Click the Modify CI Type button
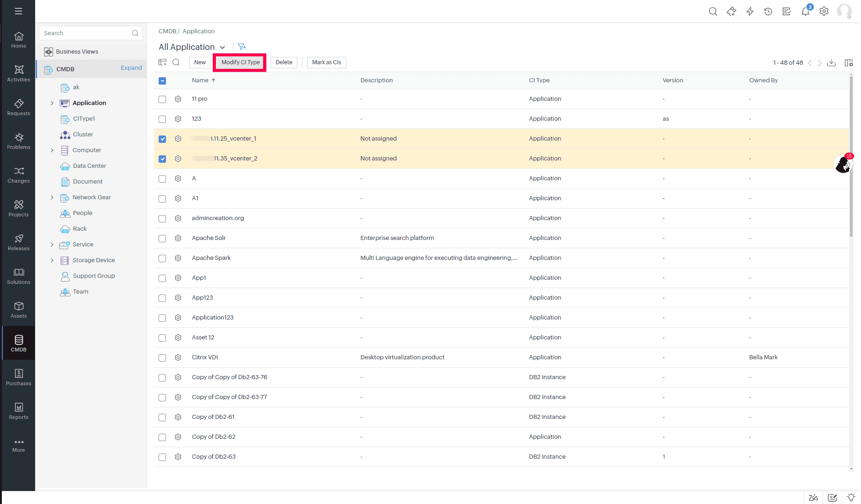861x504 pixels. tap(240, 62)
